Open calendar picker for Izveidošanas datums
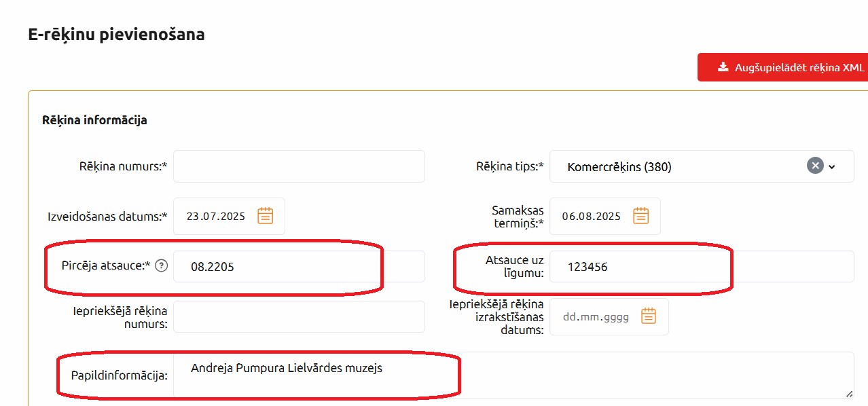The width and height of the screenshot is (868, 406). click(265, 216)
